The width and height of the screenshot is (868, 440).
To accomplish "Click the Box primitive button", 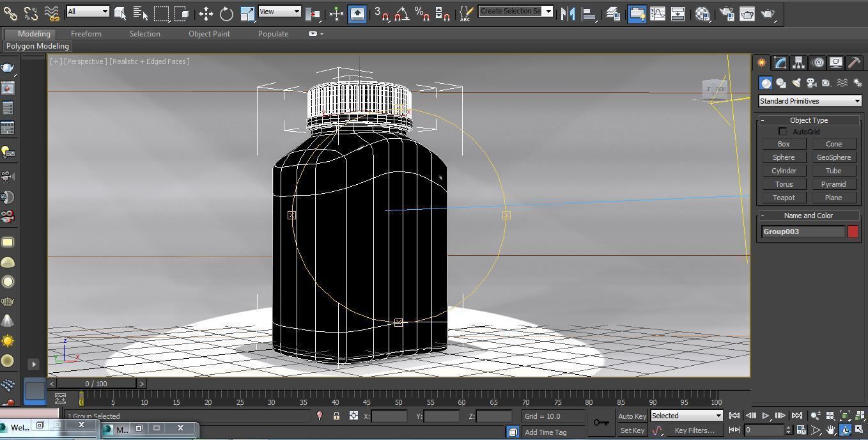I will point(784,144).
